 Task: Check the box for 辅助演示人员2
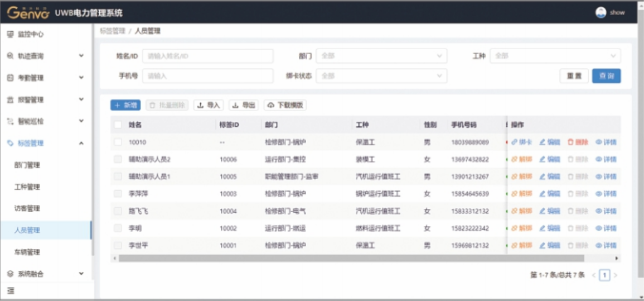pyautogui.click(x=118, y=160)
